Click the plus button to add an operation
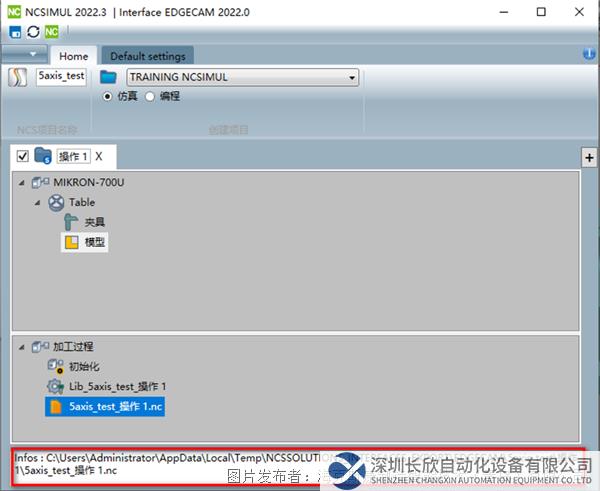The height and width of the screenshot is (491, 600). [589, 157]
